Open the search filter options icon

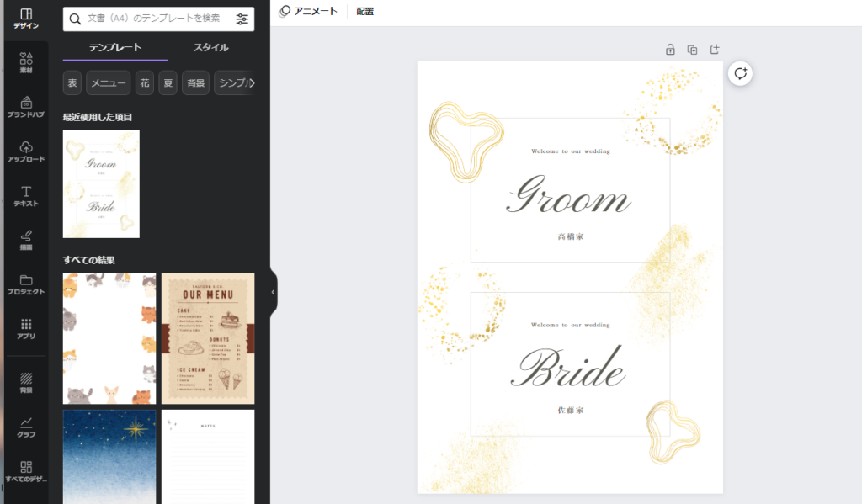point(242,19)
